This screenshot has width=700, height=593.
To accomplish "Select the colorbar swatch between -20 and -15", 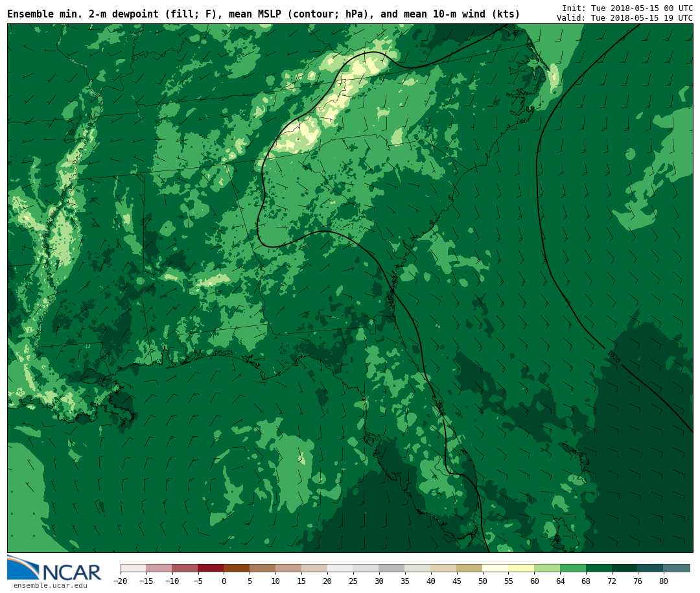I will coord(134,568).
